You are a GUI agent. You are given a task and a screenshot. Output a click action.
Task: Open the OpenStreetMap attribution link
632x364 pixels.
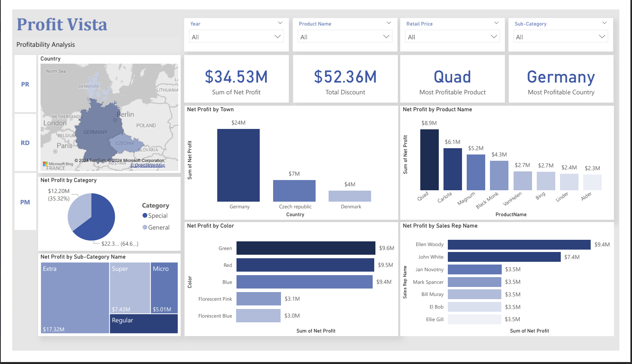[149, 165]
